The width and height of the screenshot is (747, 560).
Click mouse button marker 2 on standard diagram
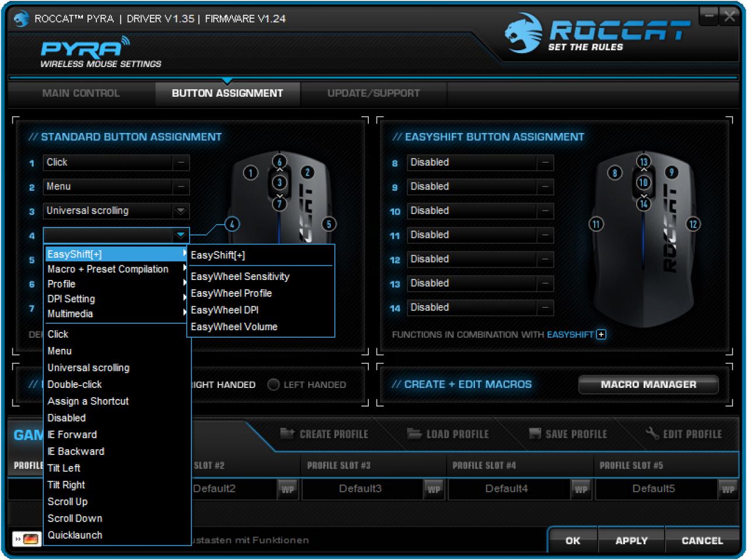[308, 172]
